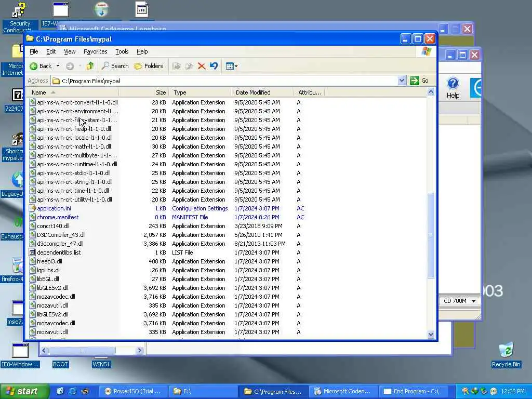The height and width of the screenshot is (399, 532).
Task: Open the File menu
Action: click(34, 51)
